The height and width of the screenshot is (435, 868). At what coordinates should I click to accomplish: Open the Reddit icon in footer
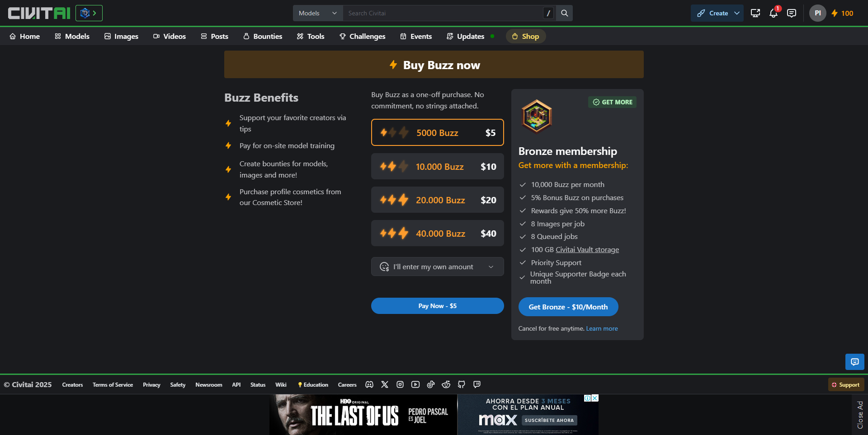tap(446, 384)
